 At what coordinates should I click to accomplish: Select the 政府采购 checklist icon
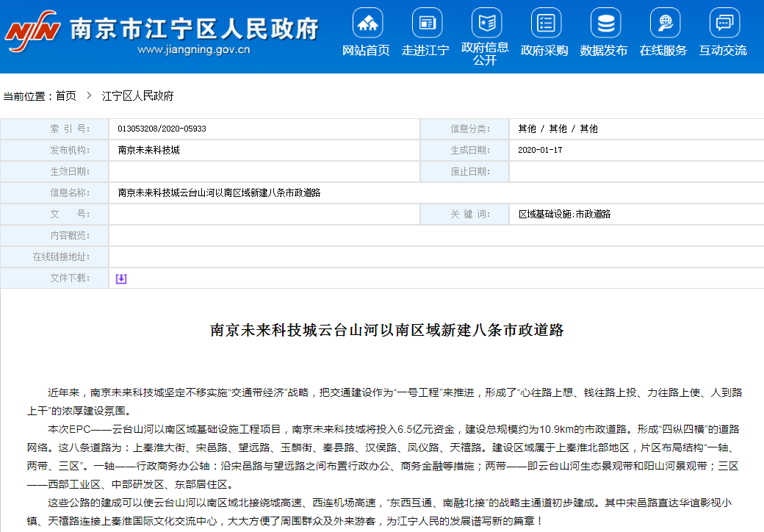click(x=545, y=24)
